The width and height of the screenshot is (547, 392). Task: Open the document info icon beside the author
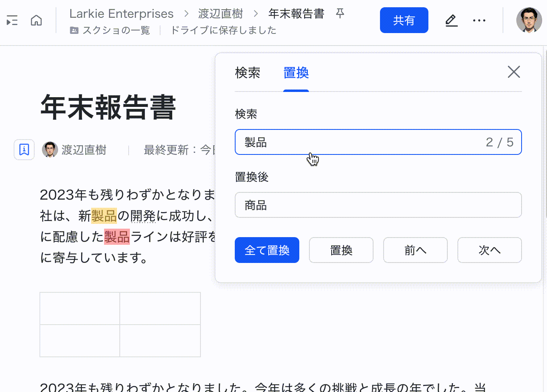tap(24, 150)
